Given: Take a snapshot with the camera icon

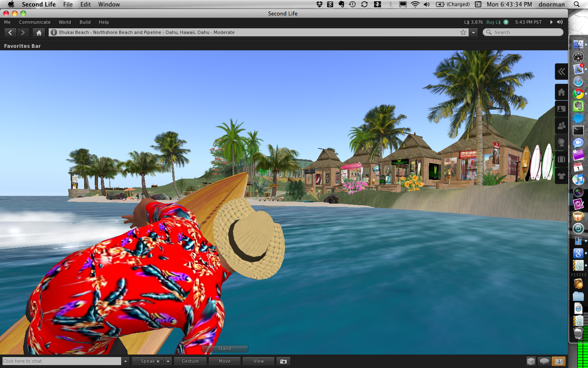Looking at the screenshot, I should pyautogui.click(x=283, y=361).
